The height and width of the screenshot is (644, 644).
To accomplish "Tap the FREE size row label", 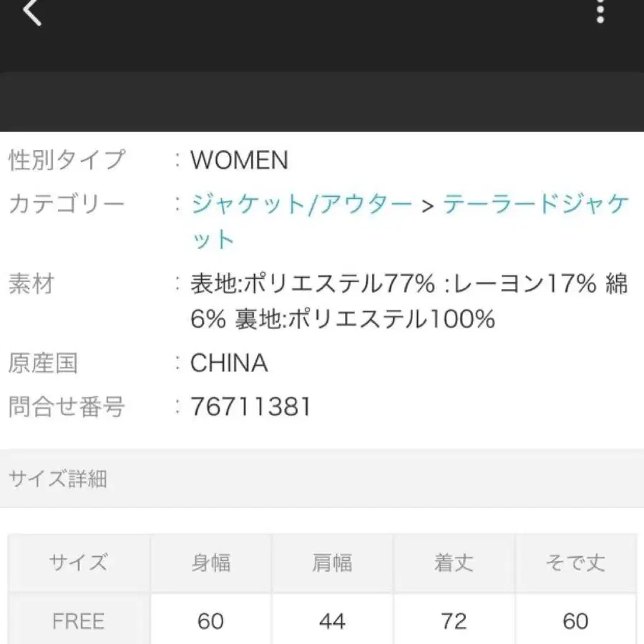I will [79, 620].
